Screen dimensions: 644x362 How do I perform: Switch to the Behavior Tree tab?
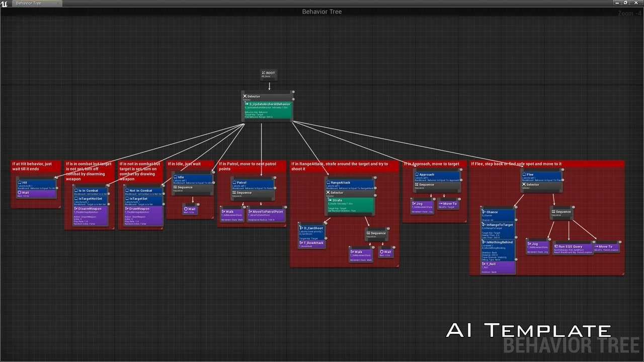click(x=28, y=3)
